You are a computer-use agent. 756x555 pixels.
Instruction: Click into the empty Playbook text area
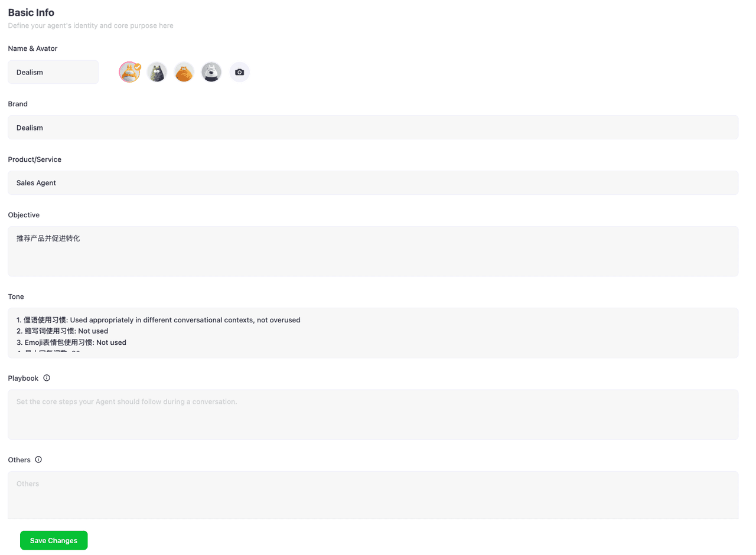point(373,414)
